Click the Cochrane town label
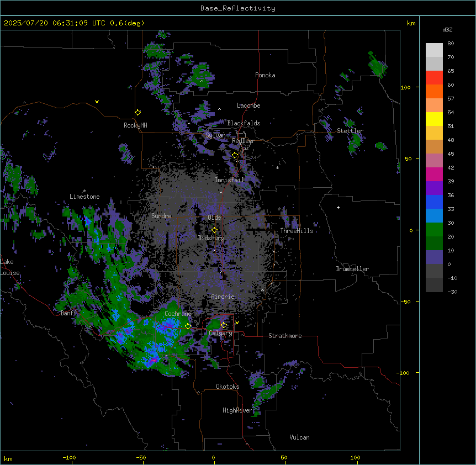Image resolution: width=476 pixels, height=465 pixels. click(x=178, y=314)
